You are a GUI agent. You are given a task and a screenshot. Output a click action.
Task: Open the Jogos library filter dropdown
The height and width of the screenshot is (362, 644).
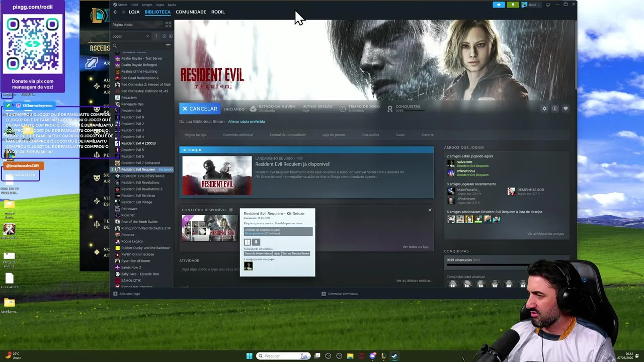[x=131, y=36]
